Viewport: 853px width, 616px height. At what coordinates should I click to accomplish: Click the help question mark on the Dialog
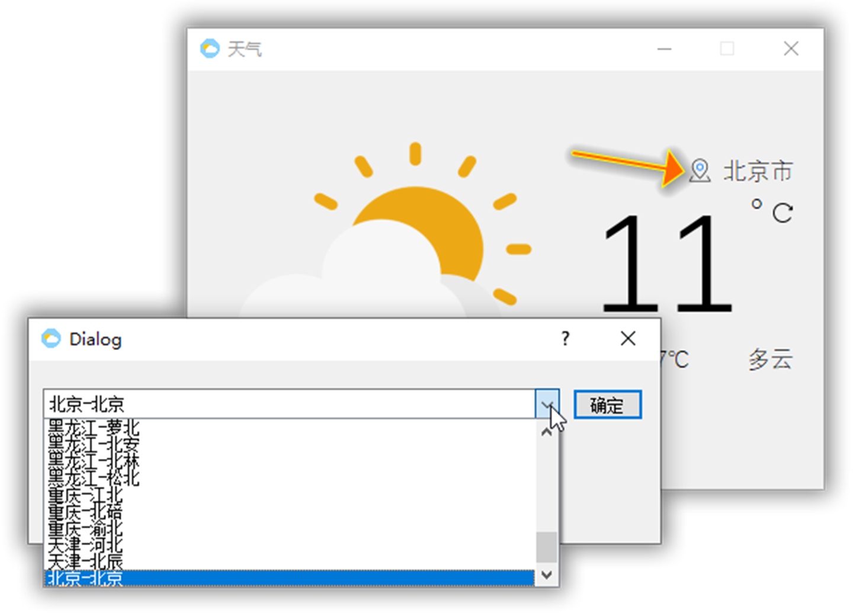(x=565, y=339)
